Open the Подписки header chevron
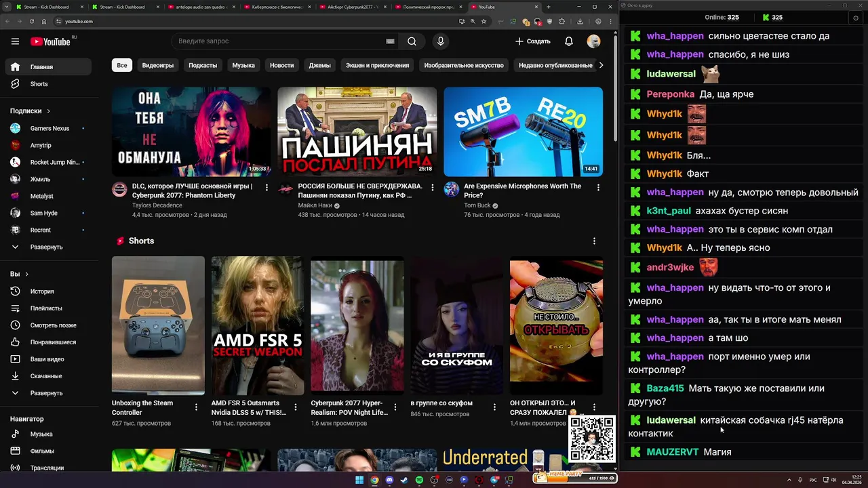This screenshot has width=868, height=488. (48, 111)
